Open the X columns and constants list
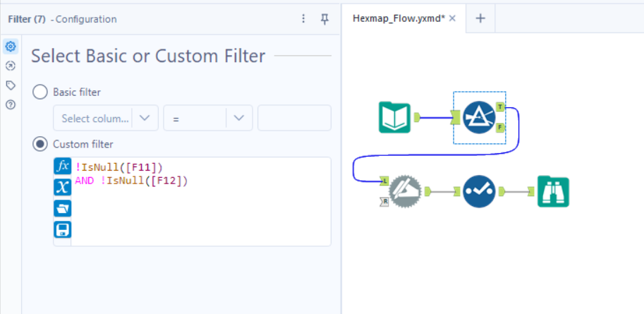Screen dimensions: 644x314 (63, 187)
